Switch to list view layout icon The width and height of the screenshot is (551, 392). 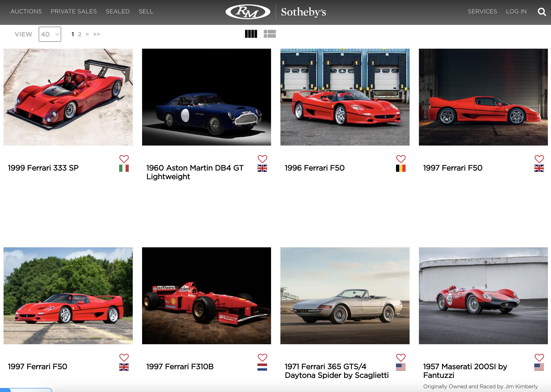pos(269,34)
